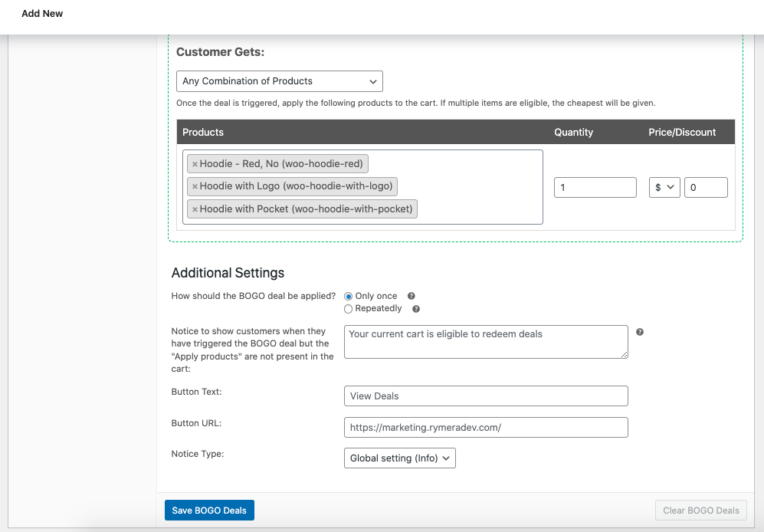Select the Repeatedly radio button
The height and width of the screenshot is (532, 764).
349,309
